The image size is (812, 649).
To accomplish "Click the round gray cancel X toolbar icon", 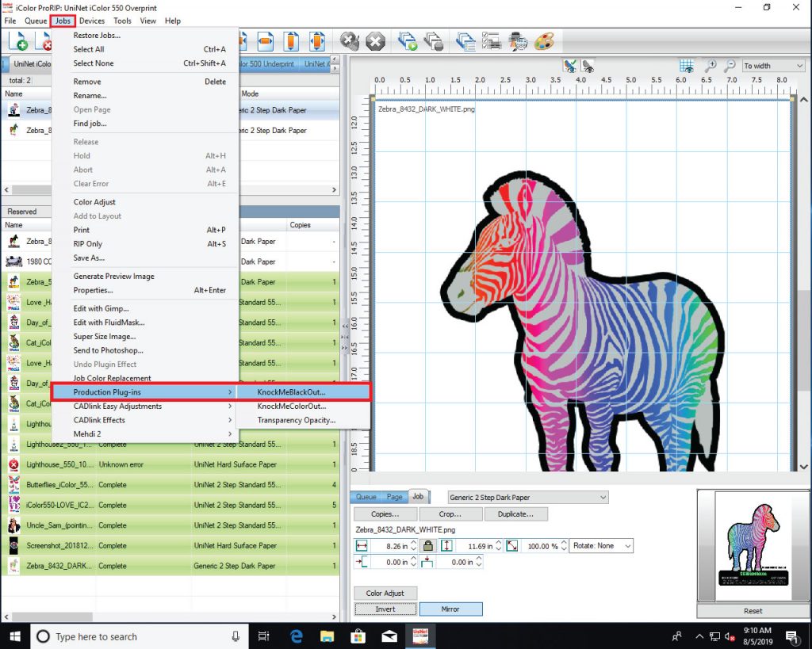I will [x=375, y=41].
